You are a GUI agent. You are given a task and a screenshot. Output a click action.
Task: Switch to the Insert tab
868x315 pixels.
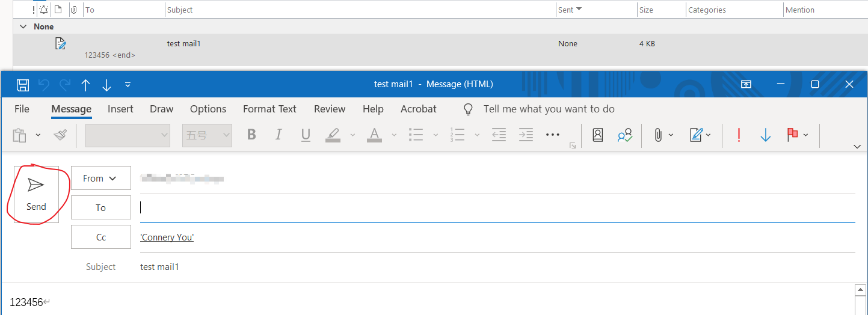click(x=120, y=109)
